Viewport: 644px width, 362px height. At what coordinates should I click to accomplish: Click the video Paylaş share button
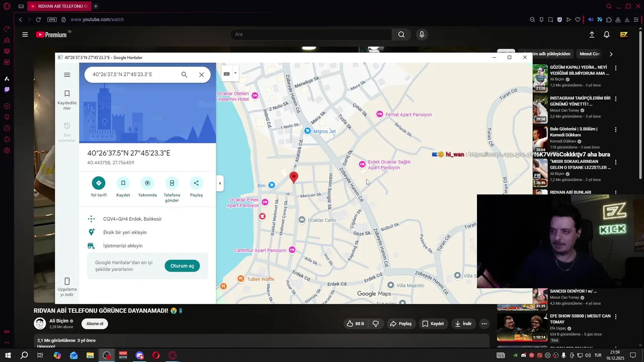point(401,324)
